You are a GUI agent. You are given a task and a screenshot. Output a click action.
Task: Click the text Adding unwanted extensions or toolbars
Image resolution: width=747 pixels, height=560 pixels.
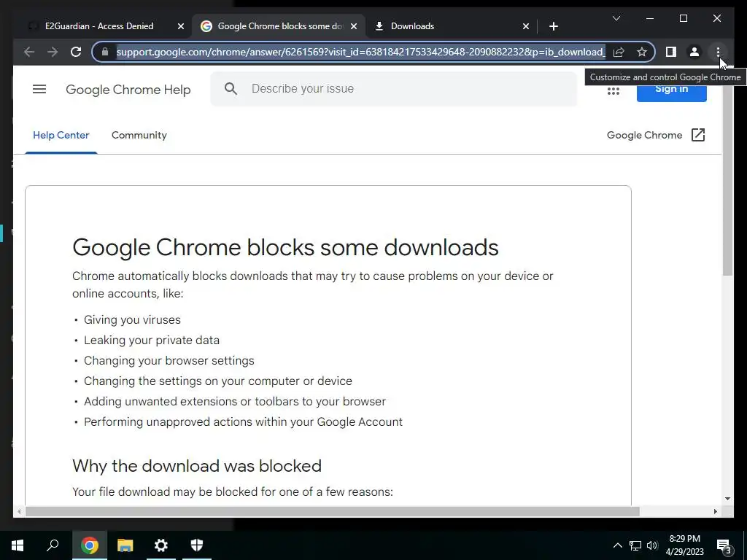coord(235,402)
